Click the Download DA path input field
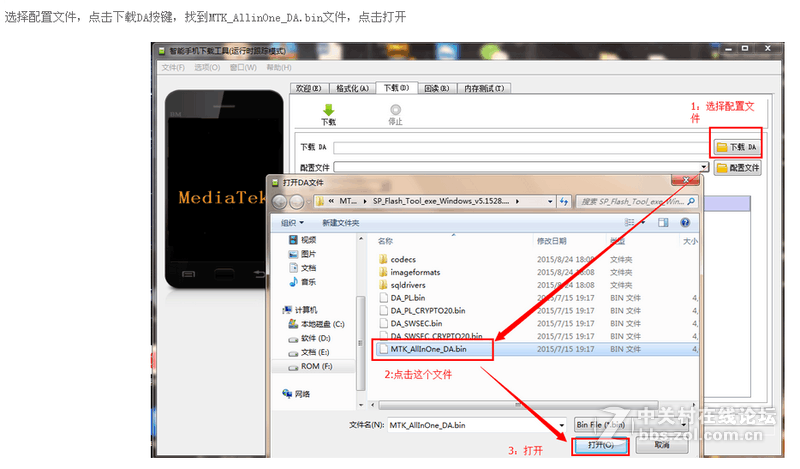This screenshot has height=469, width=800. tap(520, 148)
